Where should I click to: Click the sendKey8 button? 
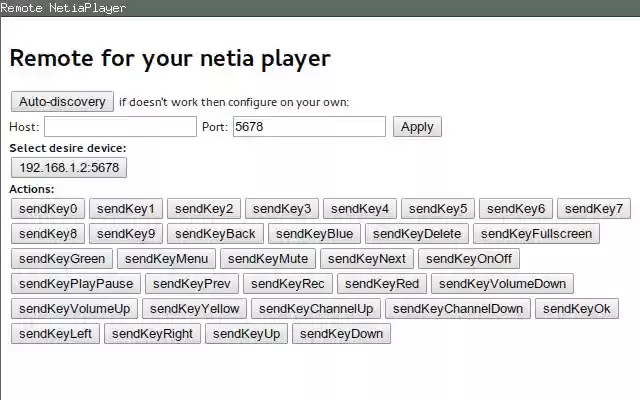tap(48, 233)
